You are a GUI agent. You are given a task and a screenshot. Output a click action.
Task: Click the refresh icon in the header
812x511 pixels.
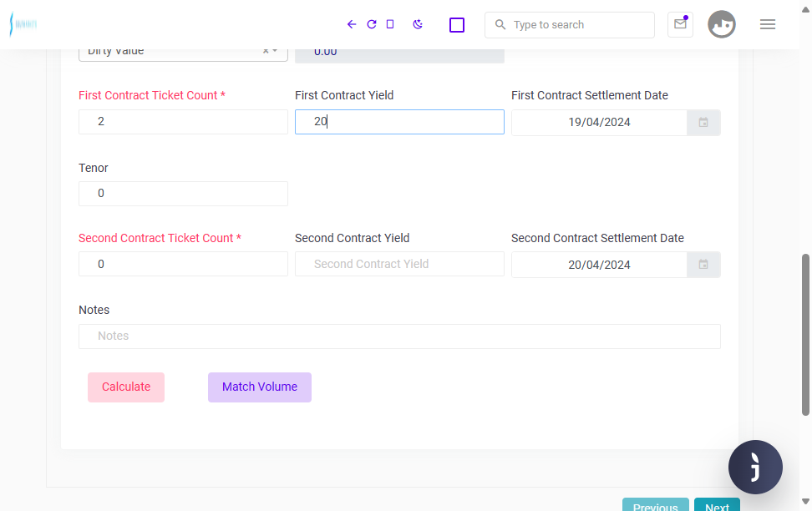coord(371,24)
